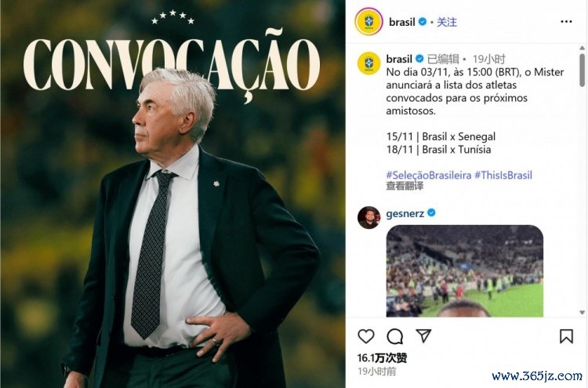The height and width of the screenshot is (388, 588).
Task: Open the brasil username in the post header
Action: [x=402, y=22]
